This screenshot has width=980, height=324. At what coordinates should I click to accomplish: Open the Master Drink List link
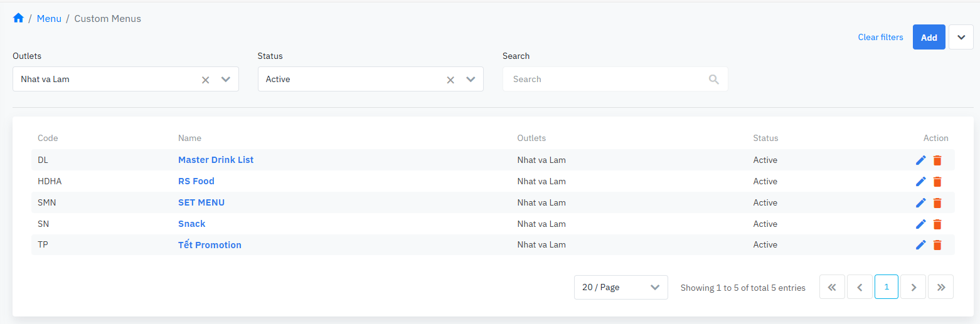(x=216, y=160)
